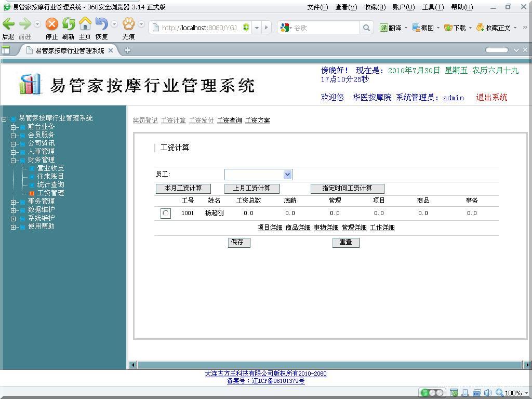The image size is (532, 399).
Task: Open the 员工 employee dropdown
Action: (x=287, y=175)
